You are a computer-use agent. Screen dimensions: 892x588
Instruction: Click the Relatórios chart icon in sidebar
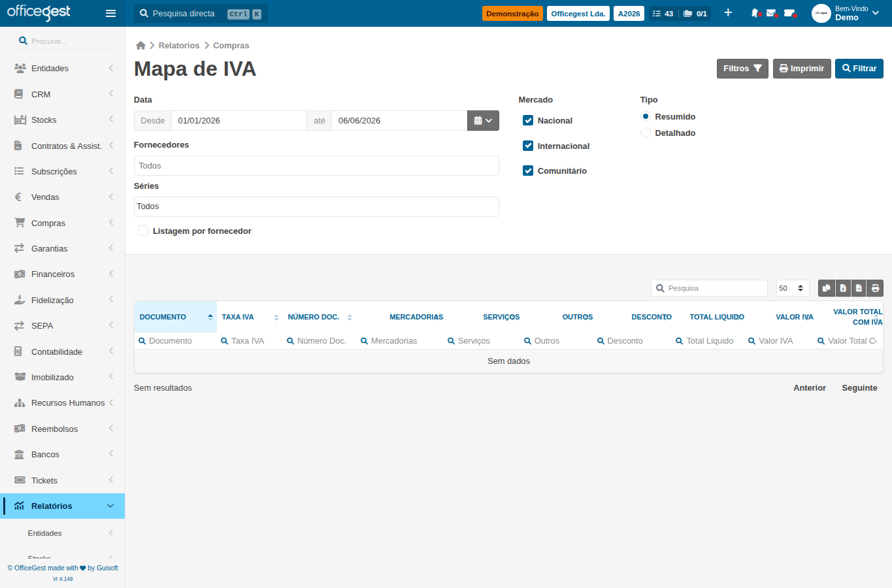[20, 506]
